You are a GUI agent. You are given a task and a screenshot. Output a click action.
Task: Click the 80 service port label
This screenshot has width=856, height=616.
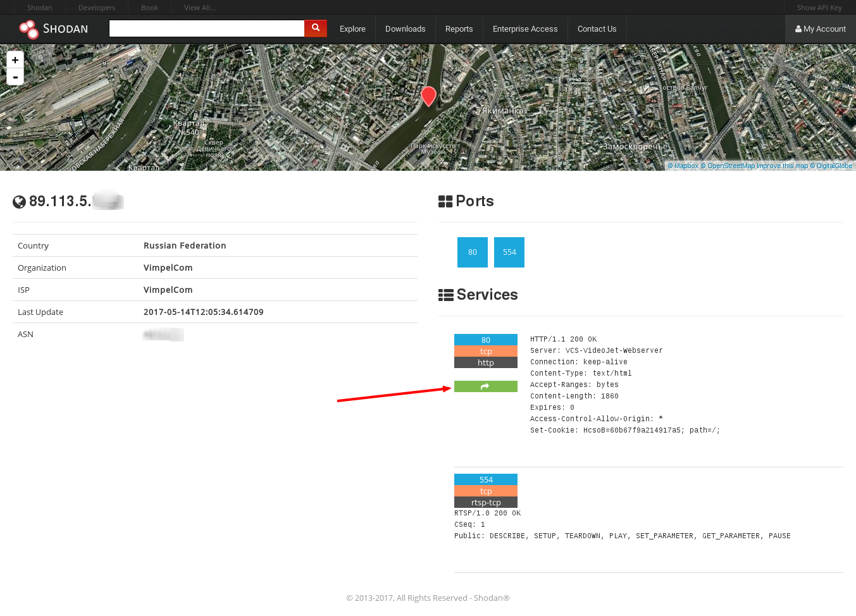click(486, 340)
